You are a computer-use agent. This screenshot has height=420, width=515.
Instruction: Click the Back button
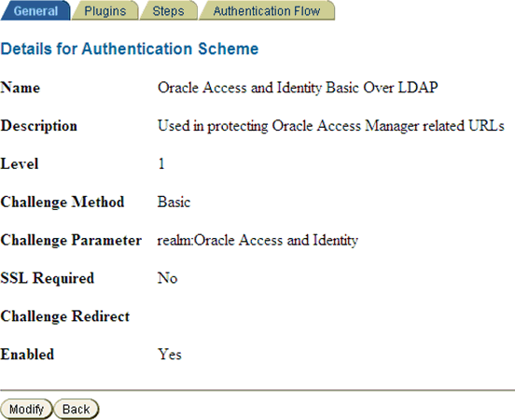76,409
